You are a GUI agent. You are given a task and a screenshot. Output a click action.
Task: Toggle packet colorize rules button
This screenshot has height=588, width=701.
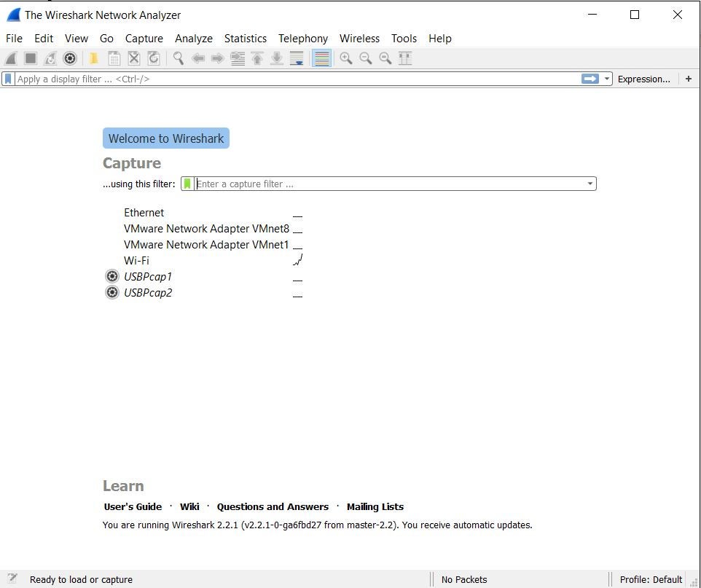point(321,58)
